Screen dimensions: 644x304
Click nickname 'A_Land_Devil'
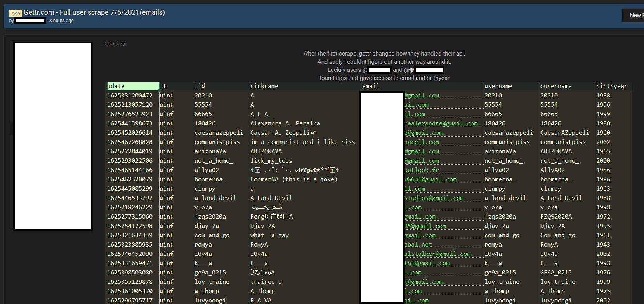[x=271, y=198]
